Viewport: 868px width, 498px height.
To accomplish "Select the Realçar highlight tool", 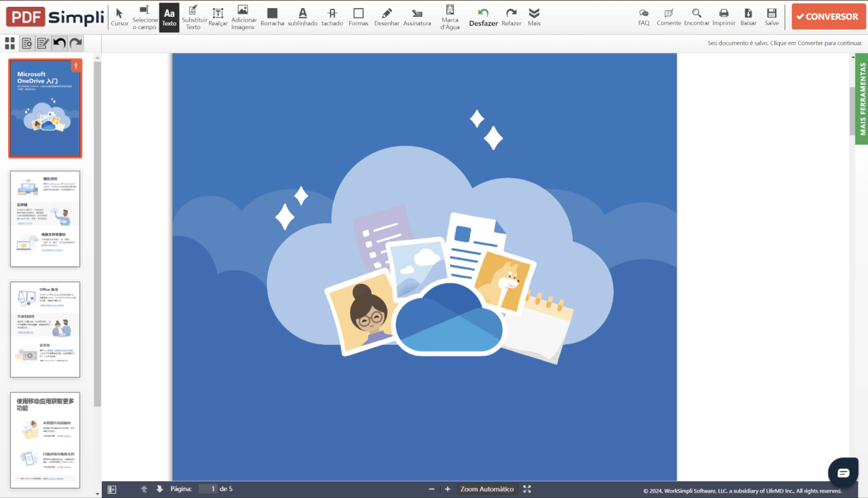I will (x=218, y=17).
